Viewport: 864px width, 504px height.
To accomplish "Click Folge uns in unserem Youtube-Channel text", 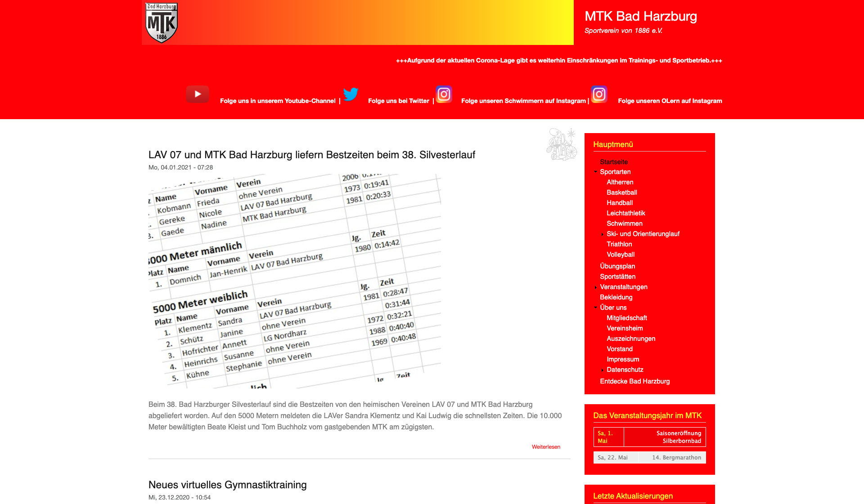I will pyautogui.click(x=278, y=101).
